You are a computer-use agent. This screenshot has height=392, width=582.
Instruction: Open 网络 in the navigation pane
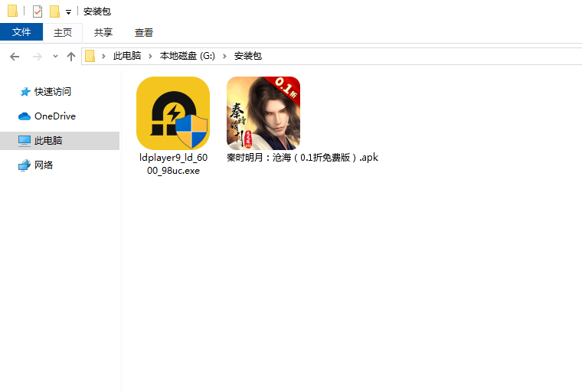[x=44, y=165]
